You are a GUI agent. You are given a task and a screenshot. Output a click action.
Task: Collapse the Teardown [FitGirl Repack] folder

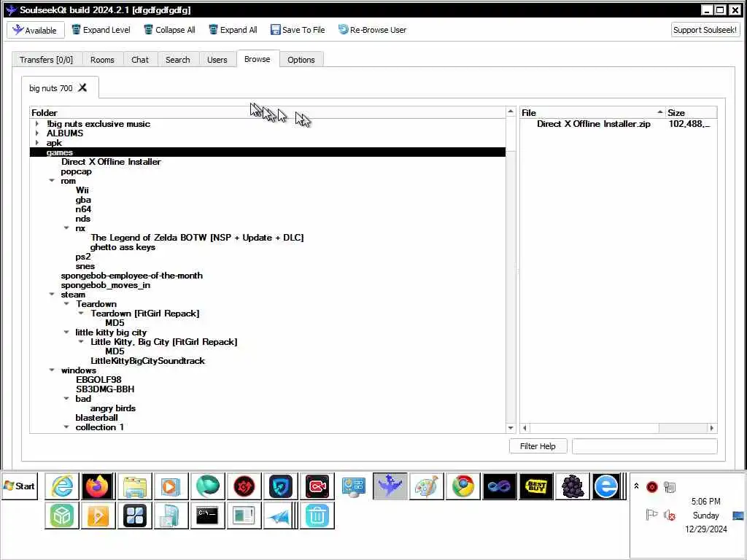click(x=82, y=314)
